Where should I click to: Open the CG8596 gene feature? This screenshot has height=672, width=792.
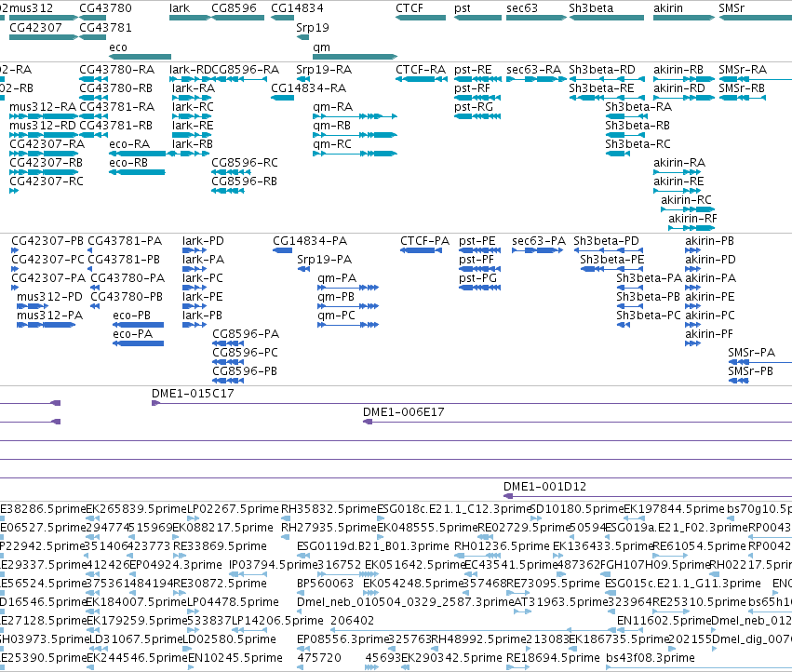[238, 18]
